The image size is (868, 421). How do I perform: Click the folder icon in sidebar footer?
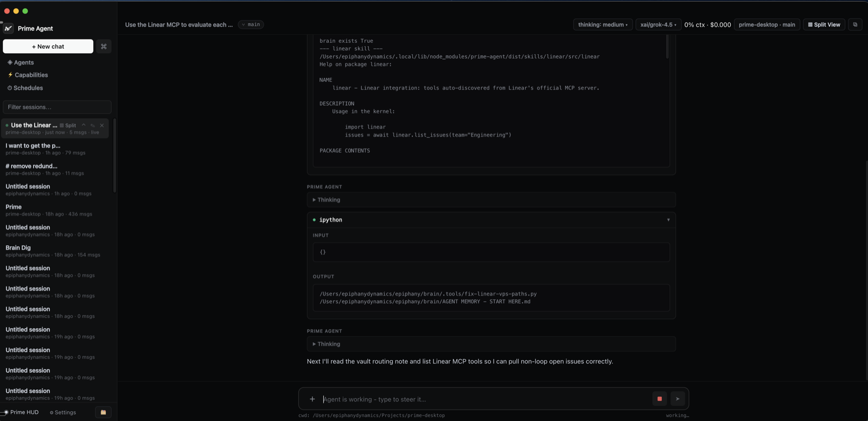(103, 412)
